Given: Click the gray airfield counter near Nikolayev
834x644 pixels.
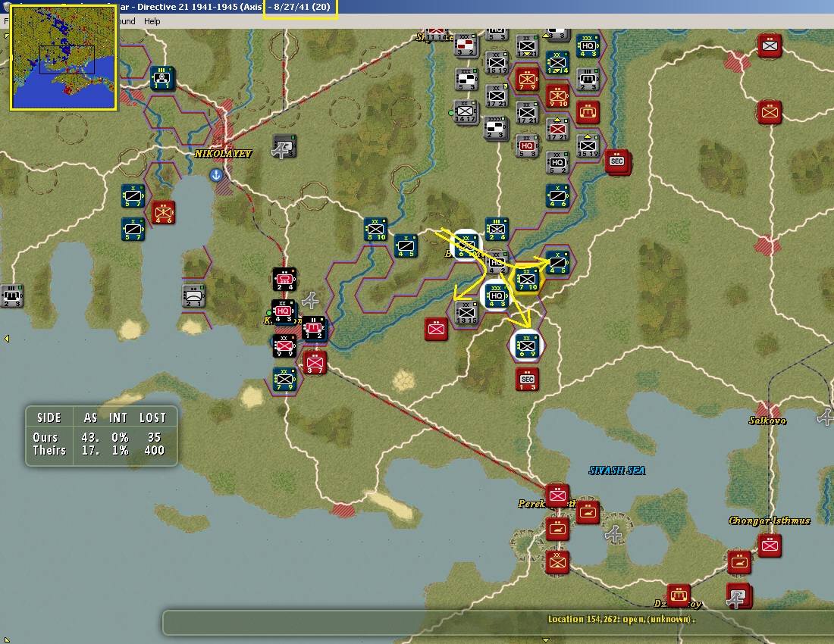Looking at the screenshot, I should pos(284,147).
